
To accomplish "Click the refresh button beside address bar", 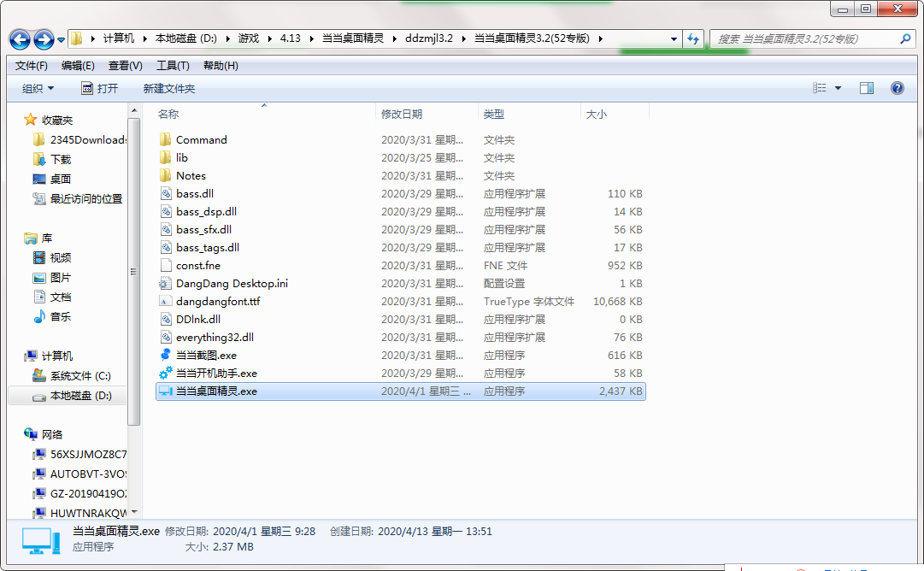I will (x=693, y=38).
